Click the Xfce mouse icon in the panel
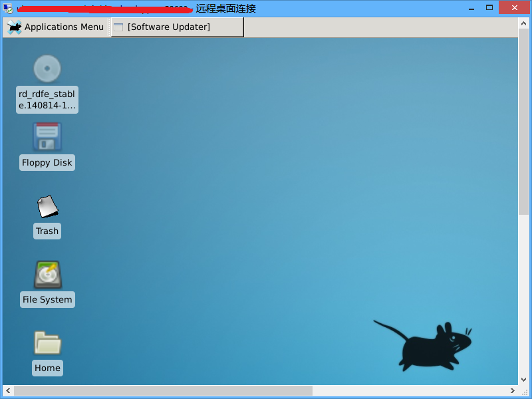Image resolution: width=532 pixels, height=399 pixels. (15, 27)
